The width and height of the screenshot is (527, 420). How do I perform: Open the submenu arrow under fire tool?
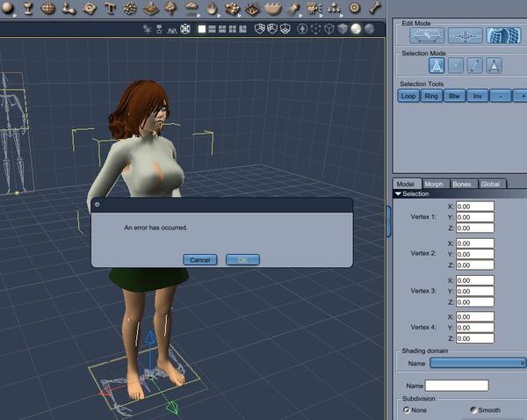click(x=219, y=16)
